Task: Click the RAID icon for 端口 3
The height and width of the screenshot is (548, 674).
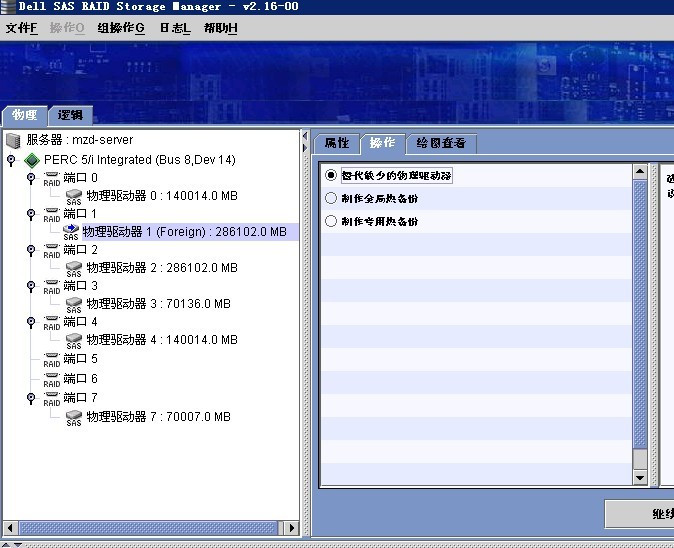Action: point(52,287)
